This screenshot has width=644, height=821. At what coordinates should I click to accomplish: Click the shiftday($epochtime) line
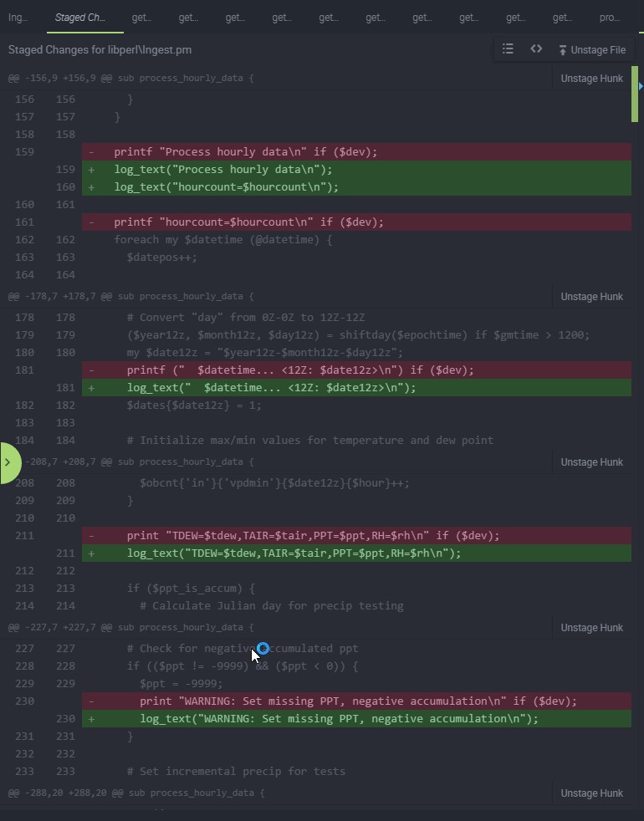tap(358, 335)
